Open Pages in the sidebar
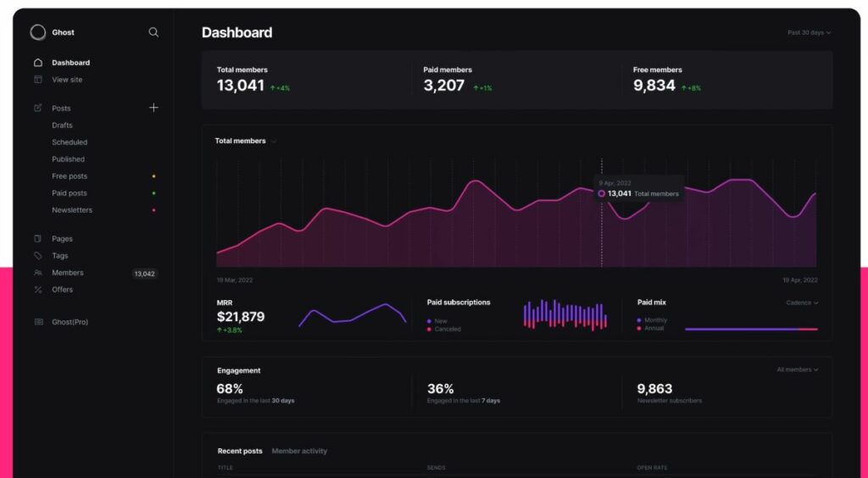868x478 pixels. coord(62,239)
